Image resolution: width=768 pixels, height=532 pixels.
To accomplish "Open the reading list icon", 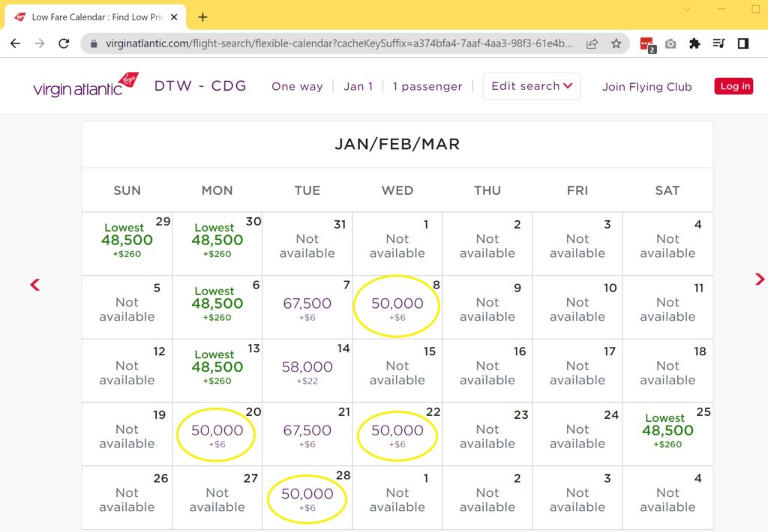I will point(718,43).
